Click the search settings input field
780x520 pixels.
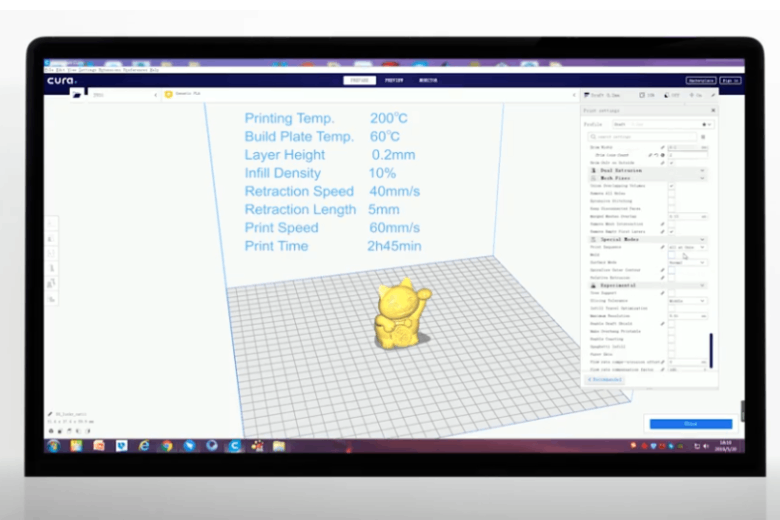point(640,136)
